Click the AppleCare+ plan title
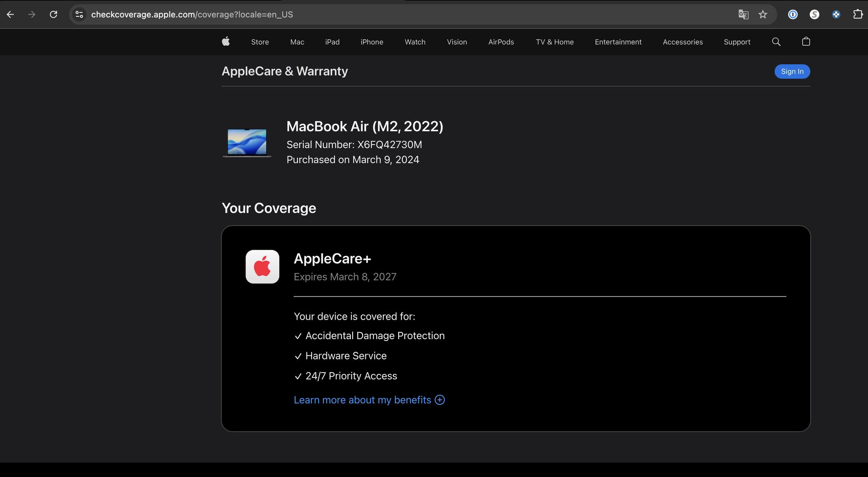Viewport: 868px width, 477px height. point(332,259)
